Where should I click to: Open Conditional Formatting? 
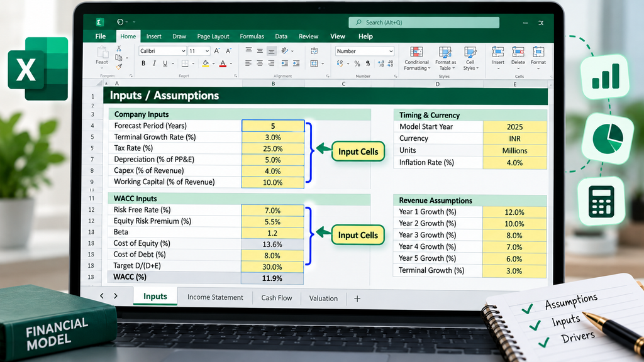click(x=416, y=58)
